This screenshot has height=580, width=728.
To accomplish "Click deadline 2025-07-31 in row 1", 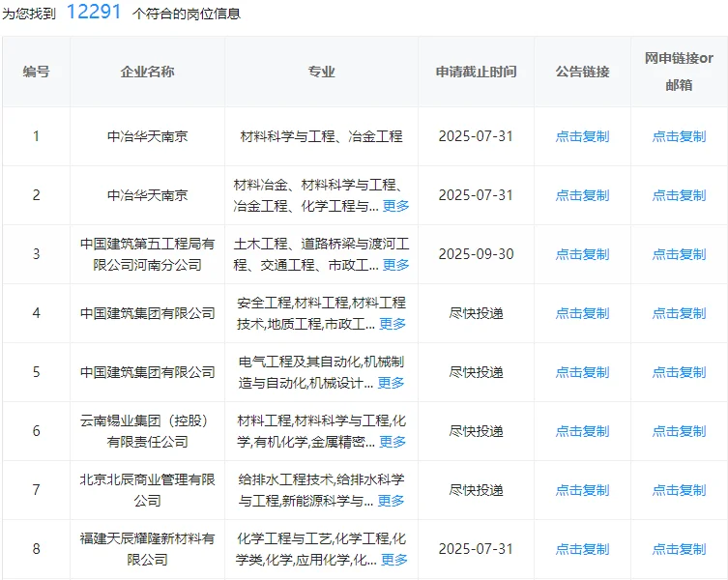I will (476, 136).
